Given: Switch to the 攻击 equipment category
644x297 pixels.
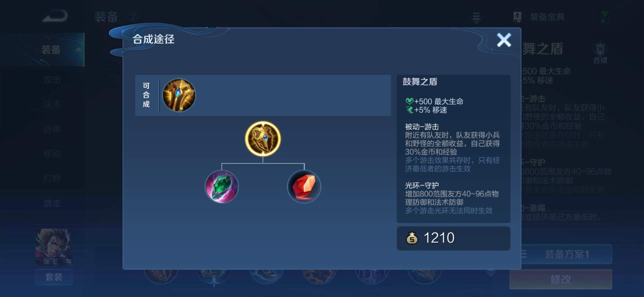Looking at the screenshot, I should (x=52, y=80).
